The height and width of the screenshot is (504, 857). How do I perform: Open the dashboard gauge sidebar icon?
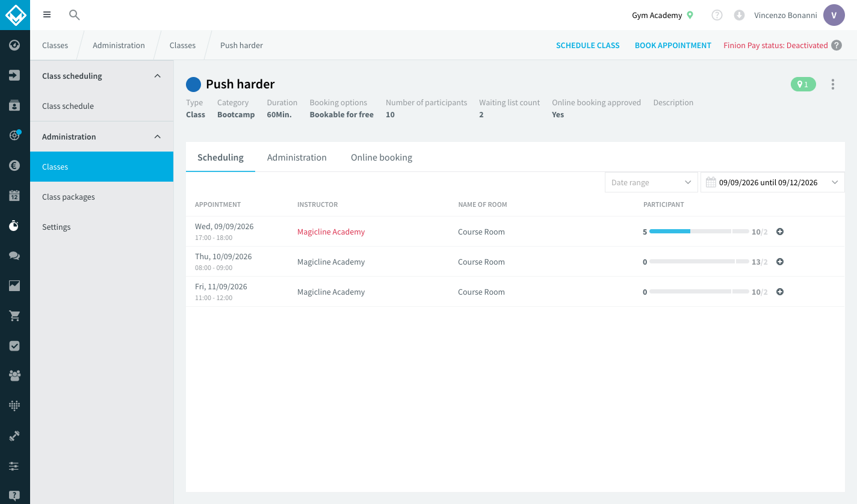[15, 45]
